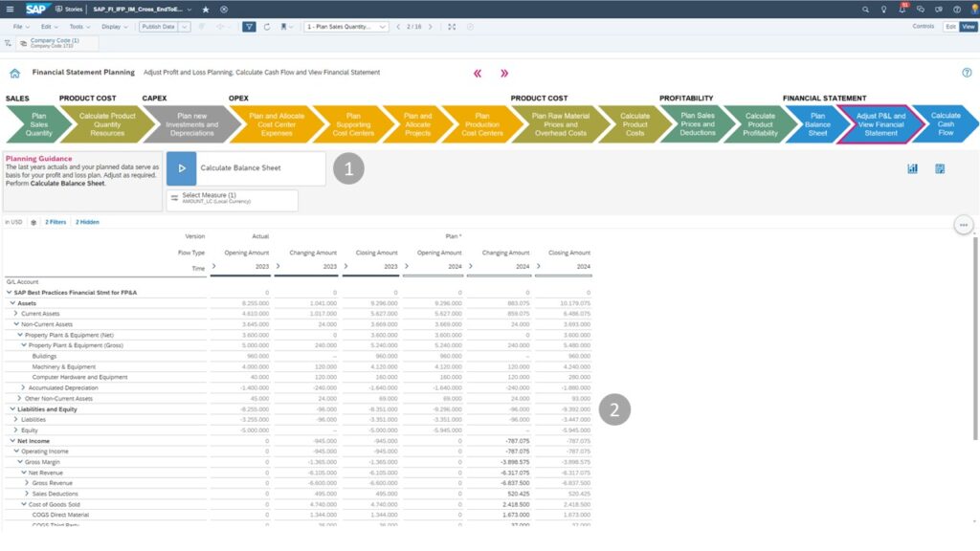Click the Home icon beside Financial Statement Planning

click(14, 73)
